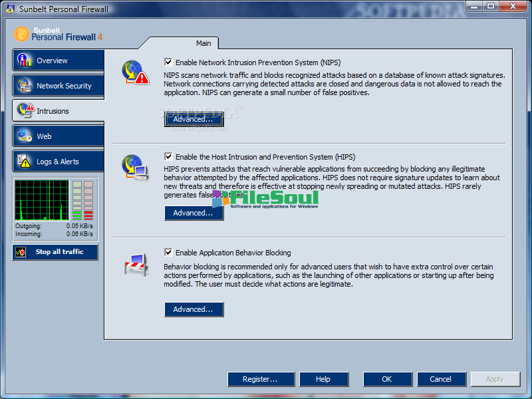Minimize the Sunbelt Personal Firewall window
This screenshot has height=399, width=532.
coord(474,7)
